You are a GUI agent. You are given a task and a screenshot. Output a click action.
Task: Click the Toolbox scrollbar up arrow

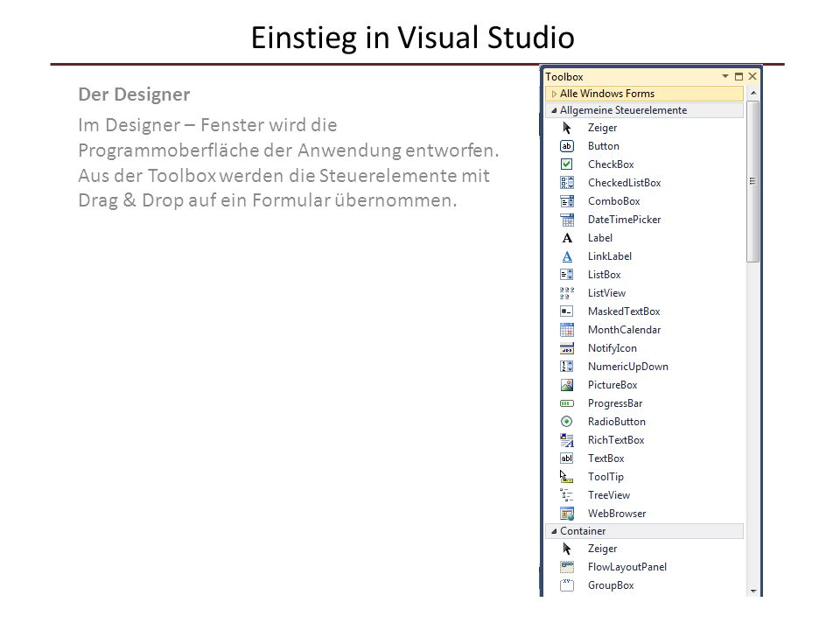click(753, 94)
